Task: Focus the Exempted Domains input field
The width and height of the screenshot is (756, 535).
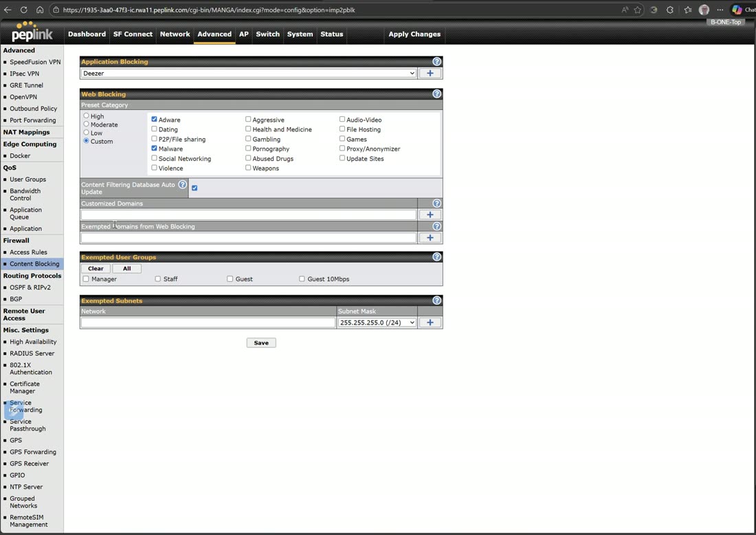Action: [248, 237]
